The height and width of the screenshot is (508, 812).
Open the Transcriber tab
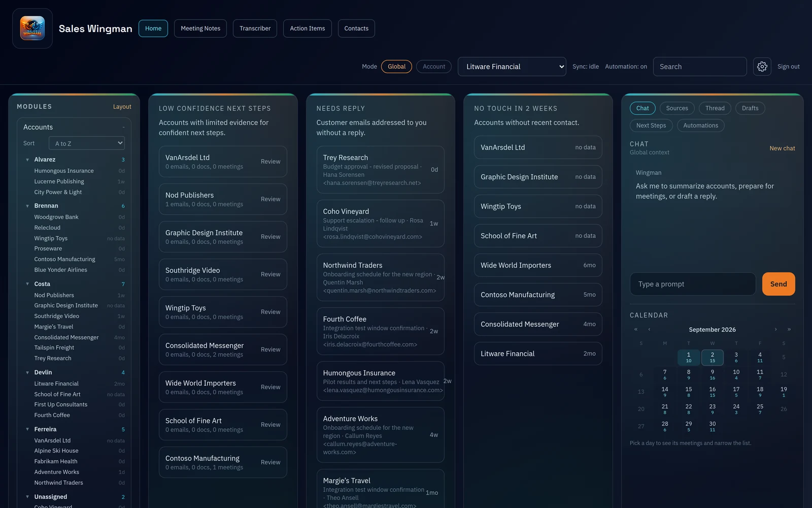255,28
